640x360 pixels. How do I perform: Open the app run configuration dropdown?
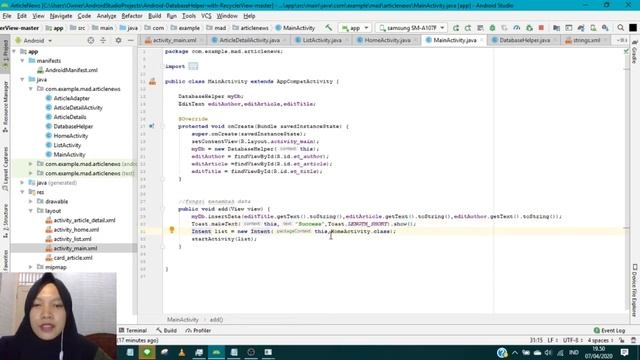[354, 28]
